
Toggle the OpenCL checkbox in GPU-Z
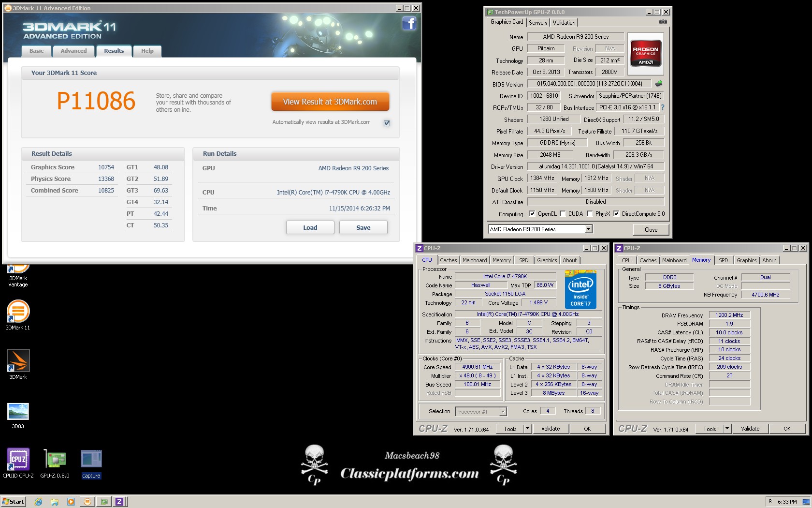click(x=532, y=213)
